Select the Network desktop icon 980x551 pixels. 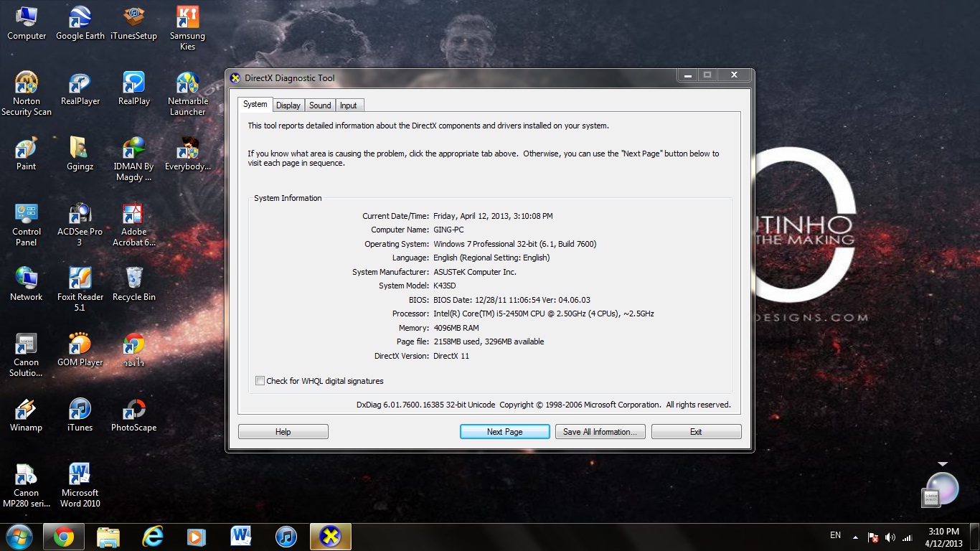point(27,284)
